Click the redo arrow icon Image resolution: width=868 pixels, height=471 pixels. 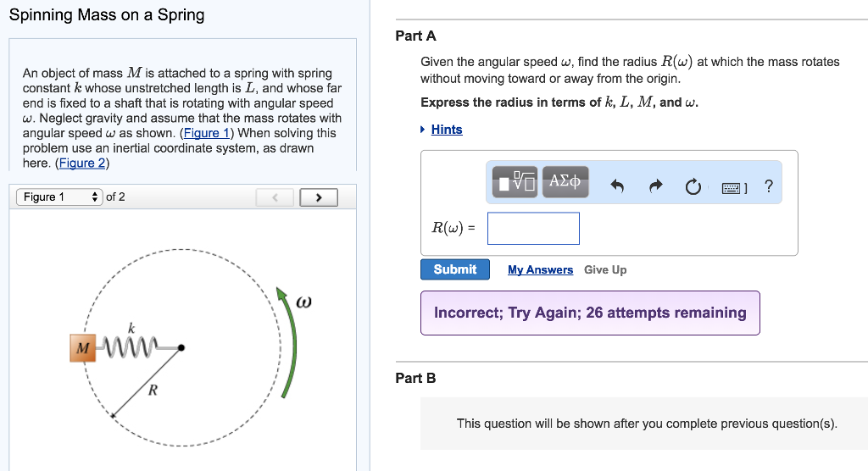click(x=655, y=187)
